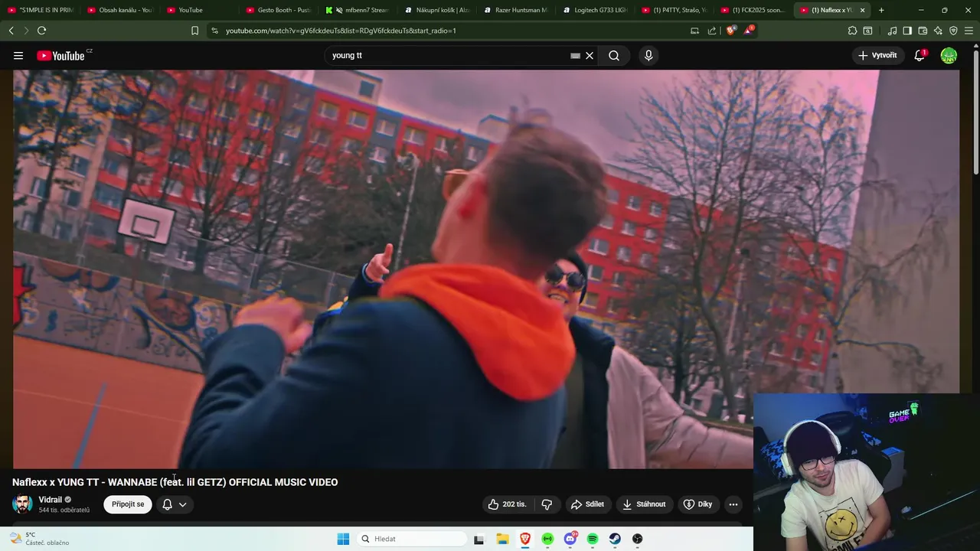The width and height of the screenshot is (980, 551).
Task: Click the Díky thanks button
Action: click(x=697, y=504)
